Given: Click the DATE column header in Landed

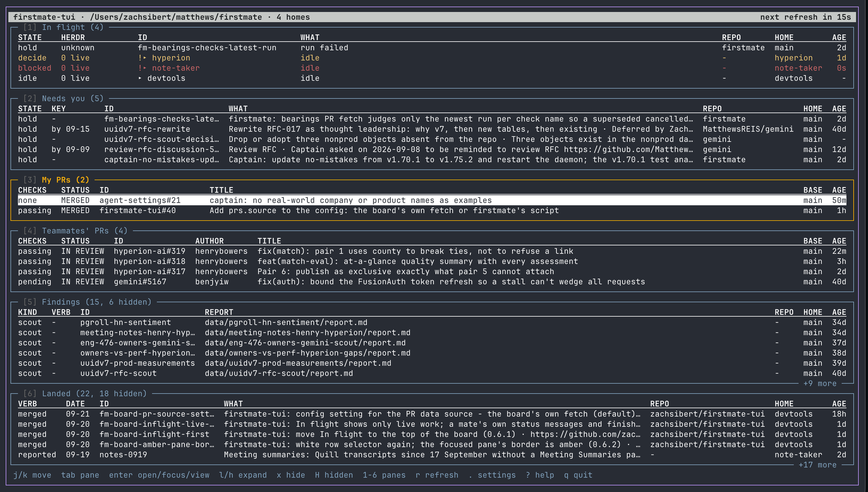Looking at the screenshot, I should tap(75, 404).
